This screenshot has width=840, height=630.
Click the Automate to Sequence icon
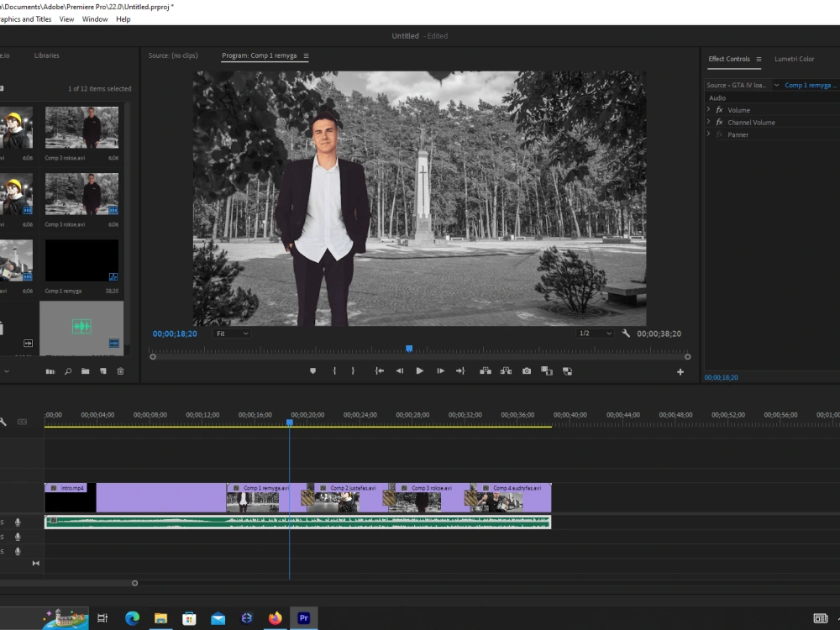(50, 371)
